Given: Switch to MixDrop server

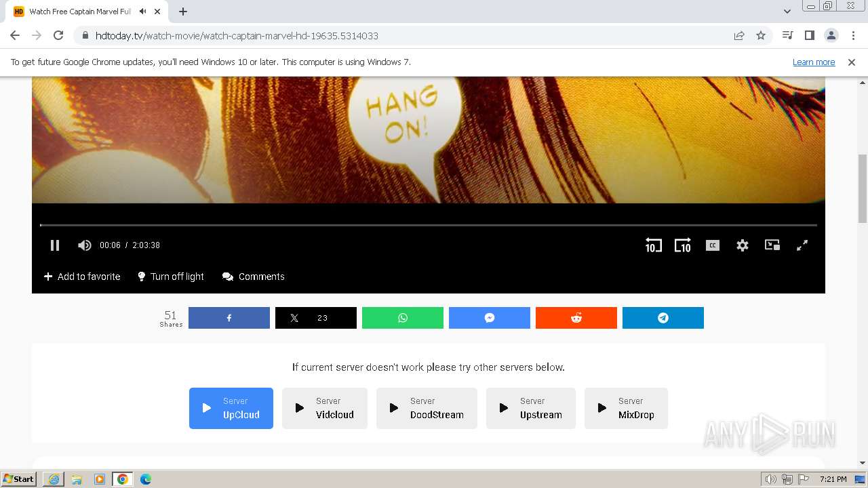Looking at the screenshot, I should click(626, 408).
